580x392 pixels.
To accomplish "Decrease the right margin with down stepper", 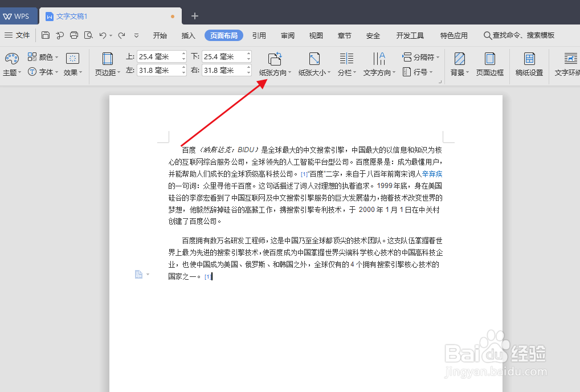I will pos(248,73).
